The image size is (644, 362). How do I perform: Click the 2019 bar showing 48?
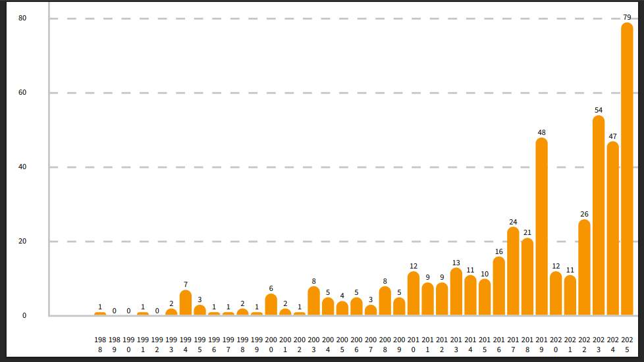[x=541, y=227]
